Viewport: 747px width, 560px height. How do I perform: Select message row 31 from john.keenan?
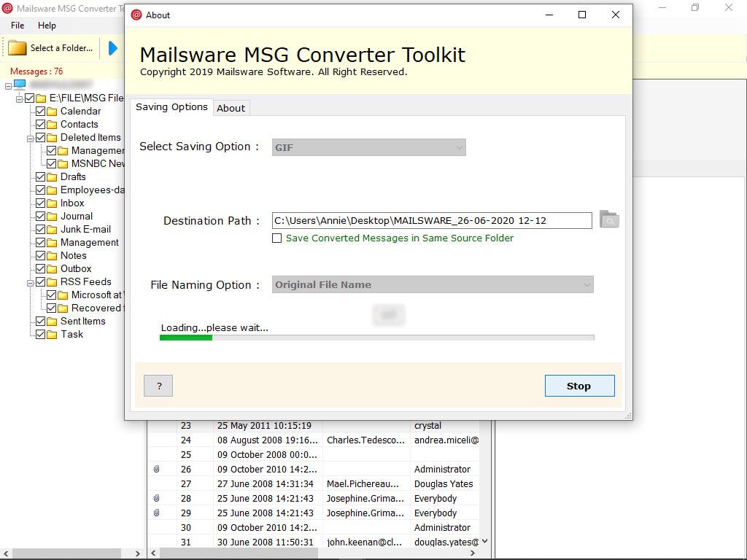click(314, 542)
